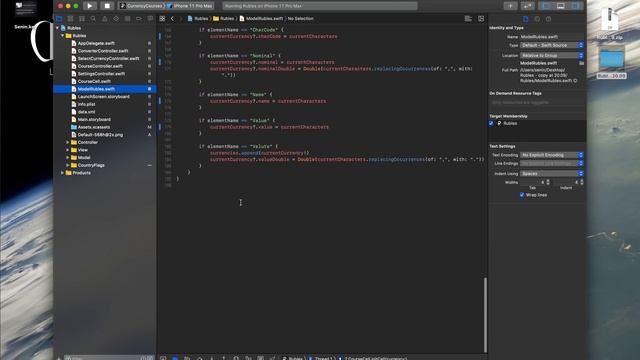Open SettingsController.swift file
This screenshot has height=360, width=640.
(101, 74)
